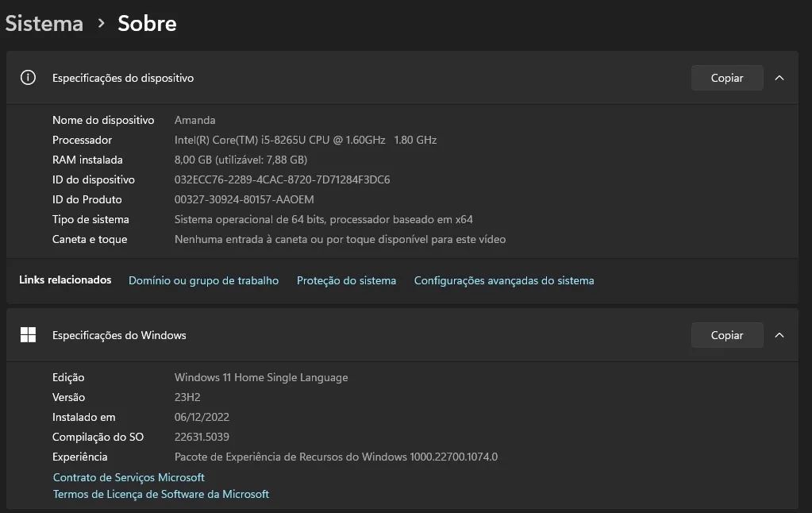Image resolution: width=812 pixels, height=513 pixels.
Task: Click the Processador label
Action: pyautogui.click(x=82, y=140)
